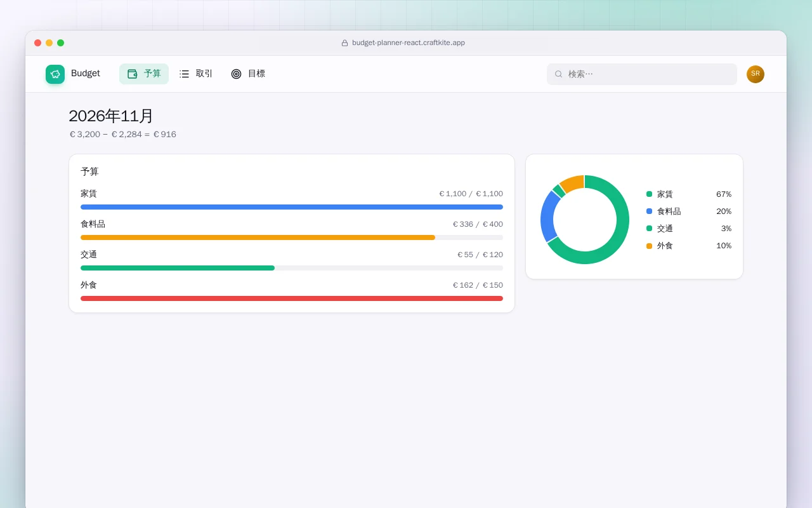This screenshot has height=508, width=812.
Task: Click the piggy bank Budget logo icon
Action: (x=55, y=74)
